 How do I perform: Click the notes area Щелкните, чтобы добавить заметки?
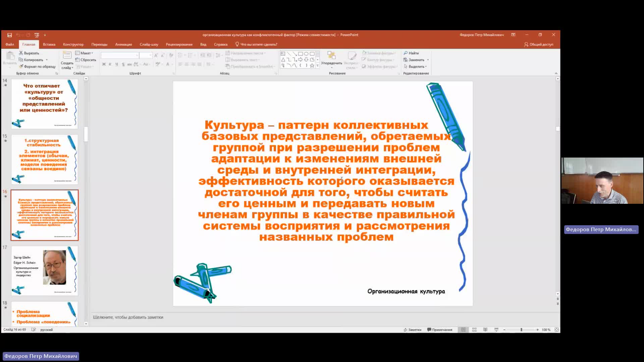tap(128, 317)
